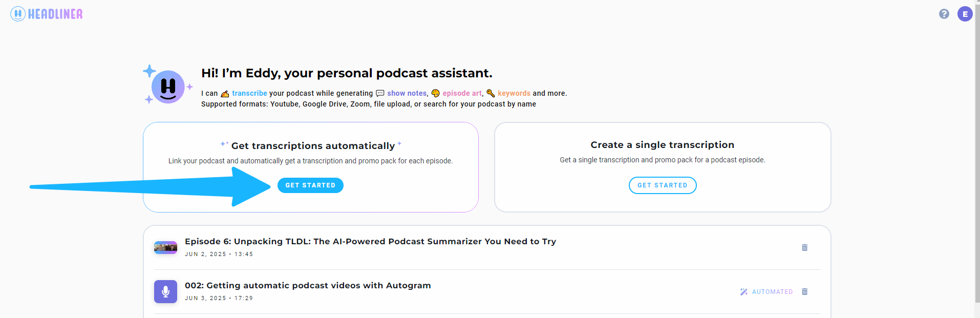Open 002: Getting automatic podcast videos entry
This screenshot has width=980, height=318.
tap(308, 285)
